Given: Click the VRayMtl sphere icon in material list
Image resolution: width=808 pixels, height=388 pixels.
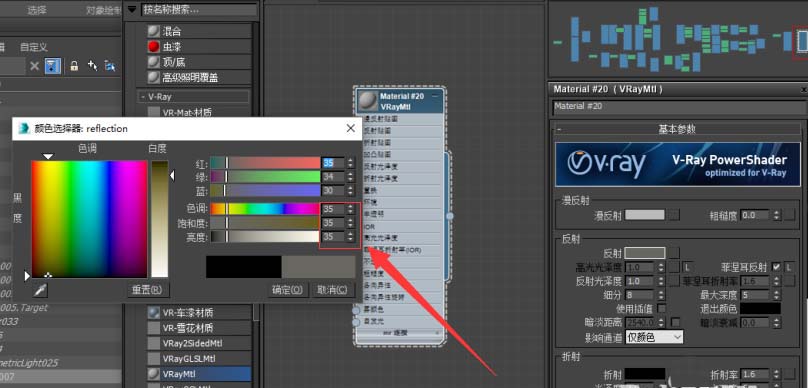Looking at the screenshot, I should [154, 374].
